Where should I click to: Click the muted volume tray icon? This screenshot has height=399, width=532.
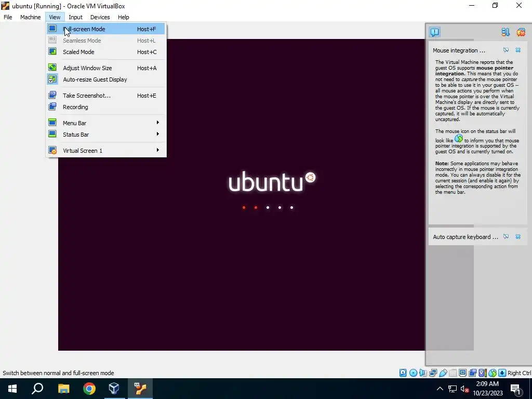point(464,389)
